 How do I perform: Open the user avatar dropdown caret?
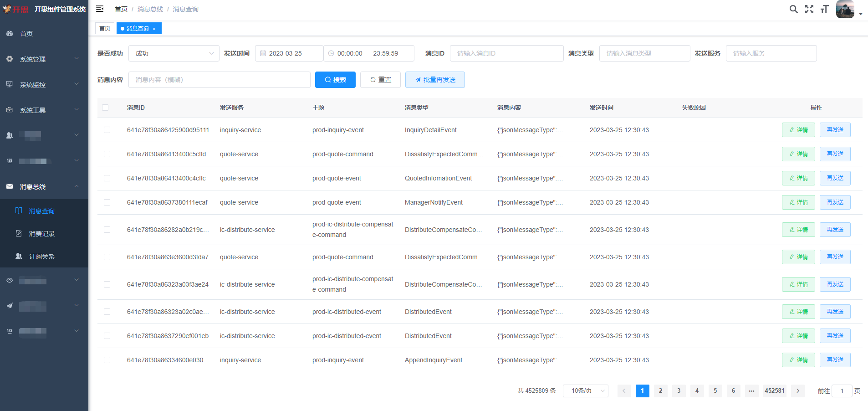click(x=861, y=14)
